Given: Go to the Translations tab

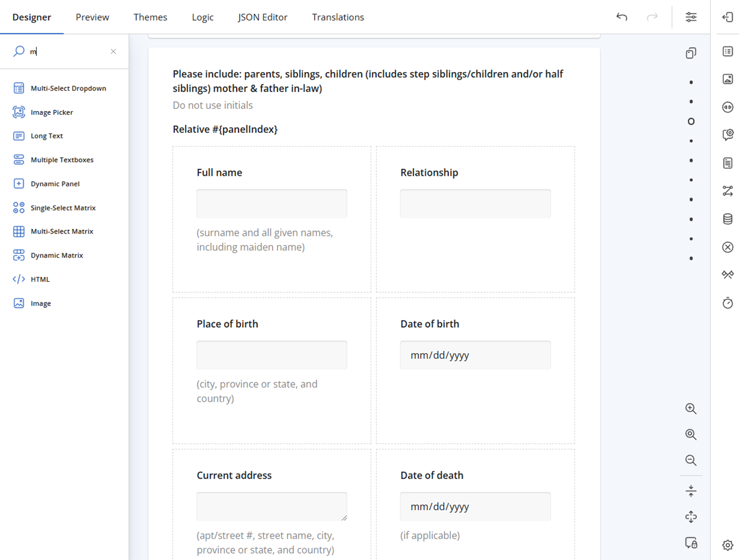Looking at the screenshot, I should (x=338, y=17).
